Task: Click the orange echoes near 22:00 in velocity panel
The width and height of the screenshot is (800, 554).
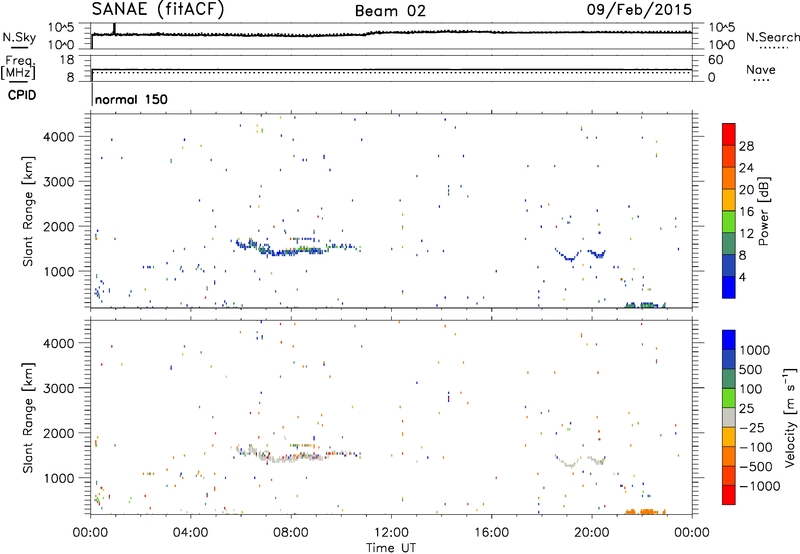Action: (645, 511)
